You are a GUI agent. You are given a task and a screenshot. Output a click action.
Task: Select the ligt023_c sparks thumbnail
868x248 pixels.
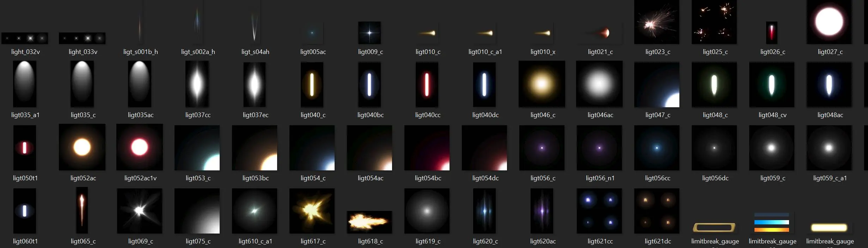(657, 22)
